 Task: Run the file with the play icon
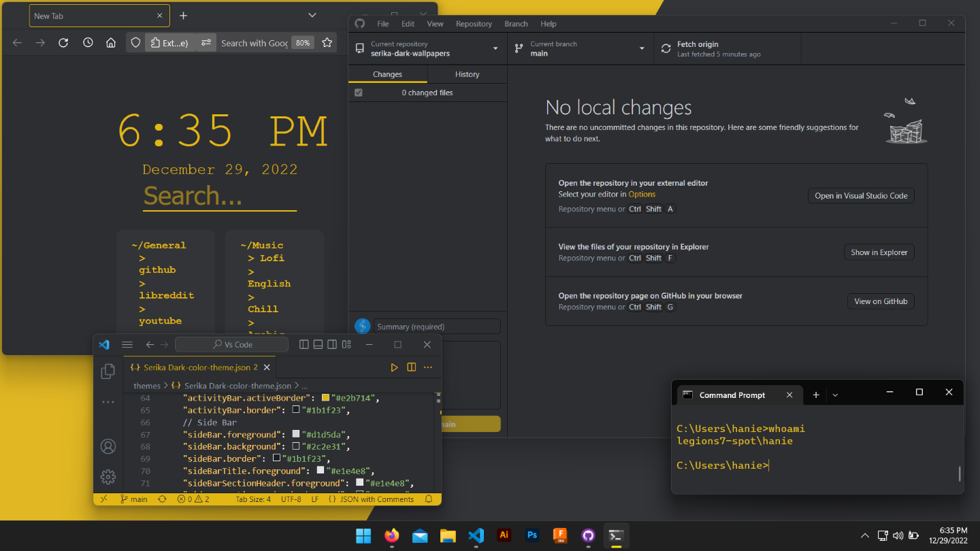point(394,367)
